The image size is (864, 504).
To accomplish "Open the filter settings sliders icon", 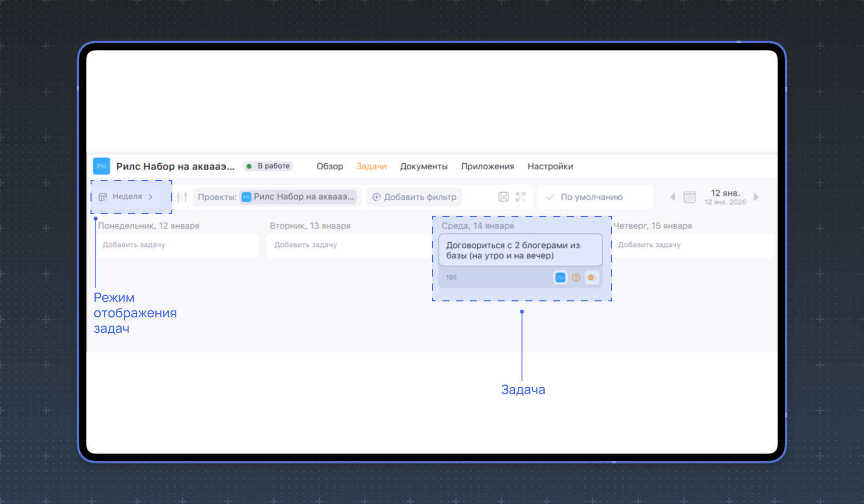I will coord(182,196).
